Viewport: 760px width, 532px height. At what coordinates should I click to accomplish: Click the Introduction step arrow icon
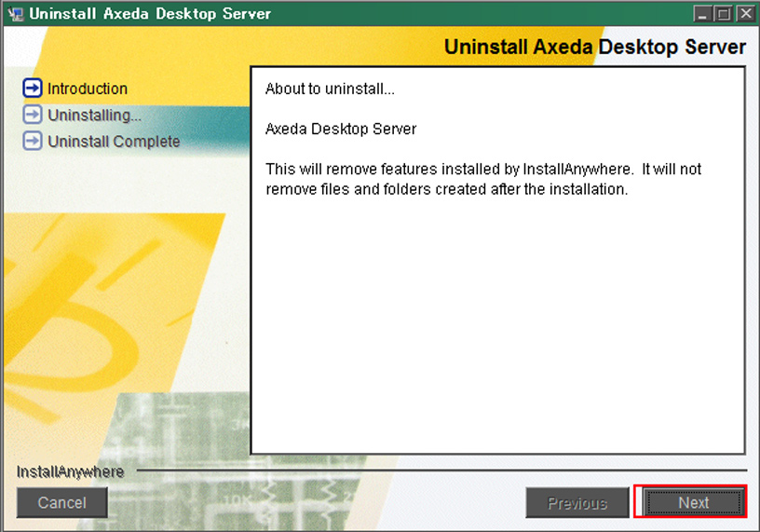pos(33,89)
